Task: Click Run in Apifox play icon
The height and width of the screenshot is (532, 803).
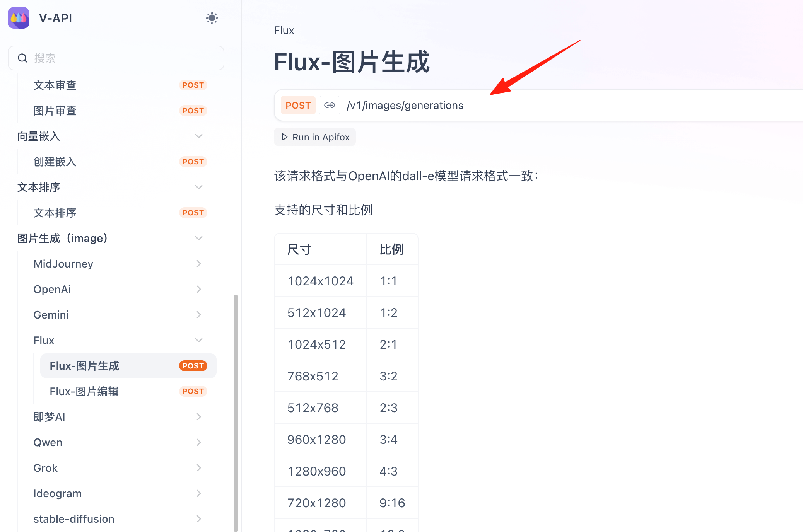Action: pyautogui.click(x=285, y=137)
